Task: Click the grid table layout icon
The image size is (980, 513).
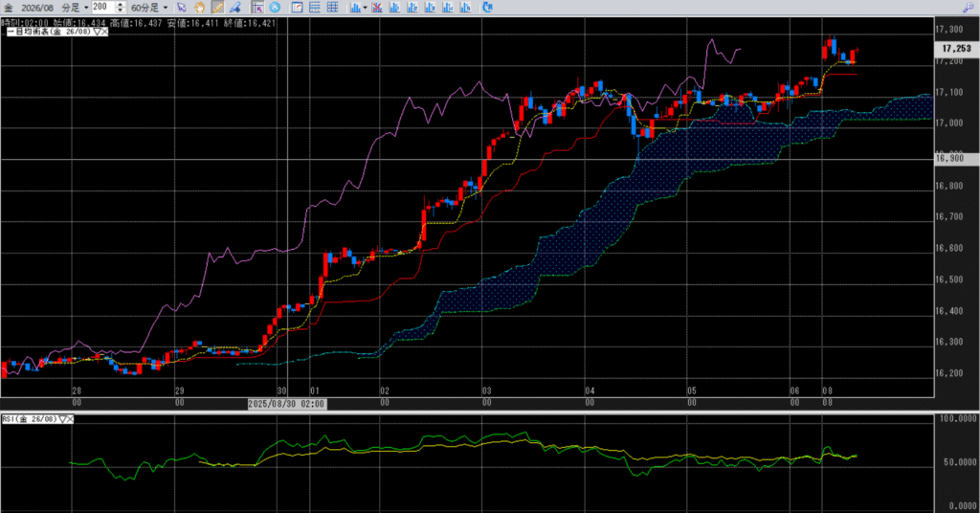Action: tap(332, 8)
